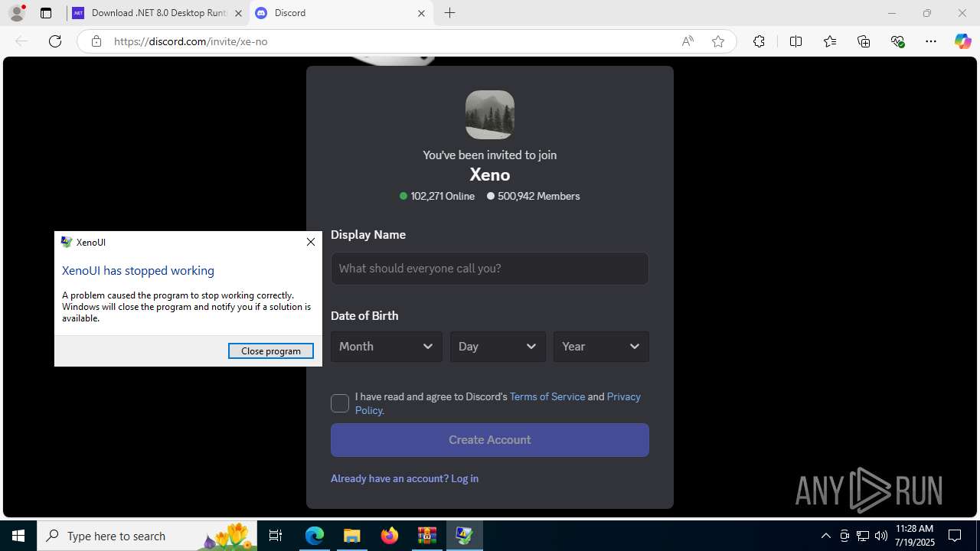
Task: Click the taskbar search box
Action: point(148,536)
